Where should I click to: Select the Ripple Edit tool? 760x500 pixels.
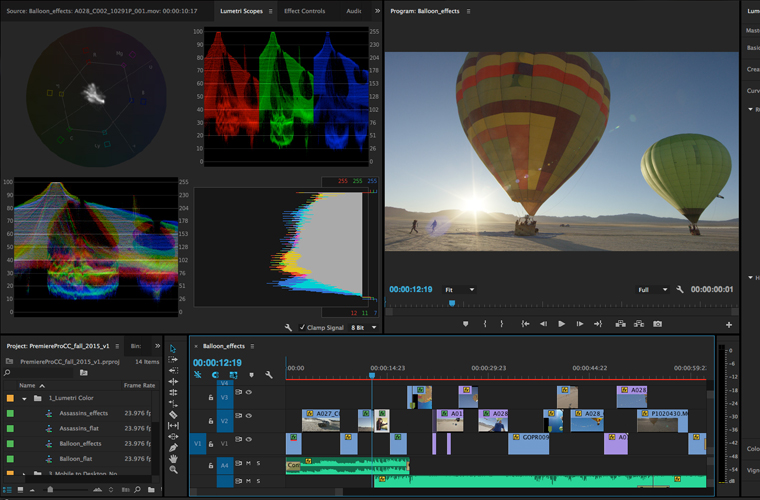pyautogui.click(x=173, y=382)
